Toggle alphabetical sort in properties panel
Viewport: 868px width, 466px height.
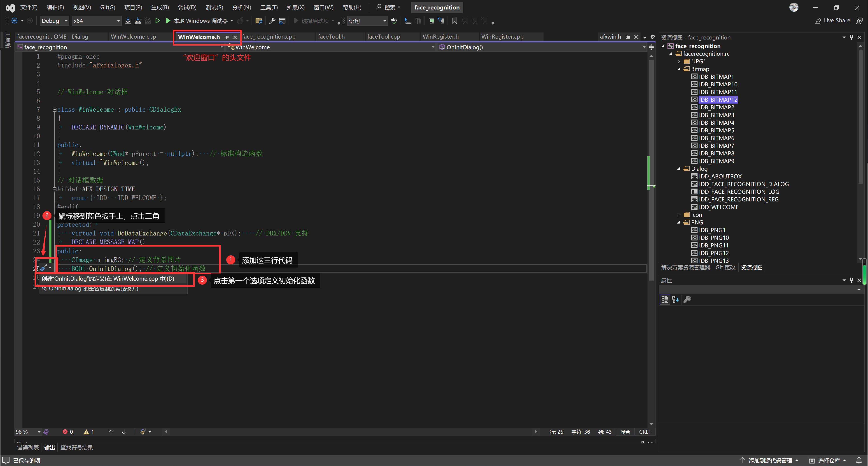tap(676, 299)
